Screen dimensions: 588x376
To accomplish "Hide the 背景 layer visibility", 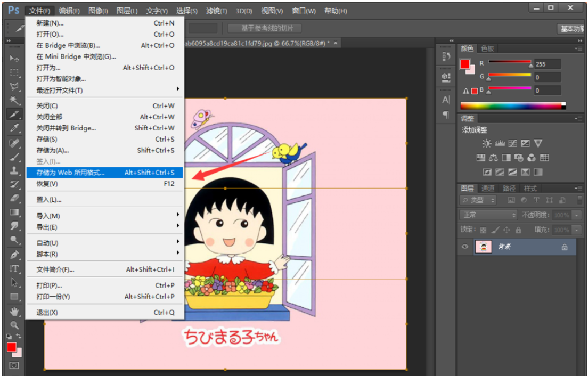I will pyautogui.click(x=465, y=246).
